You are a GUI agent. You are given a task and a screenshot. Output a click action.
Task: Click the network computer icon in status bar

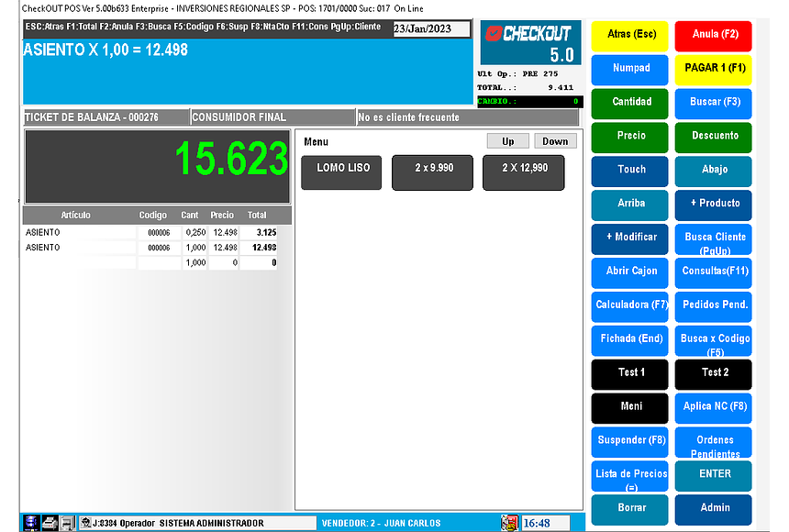point(30,523)
